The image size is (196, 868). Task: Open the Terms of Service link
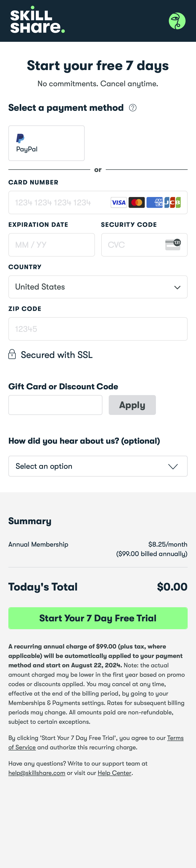(x=175, y=738)
